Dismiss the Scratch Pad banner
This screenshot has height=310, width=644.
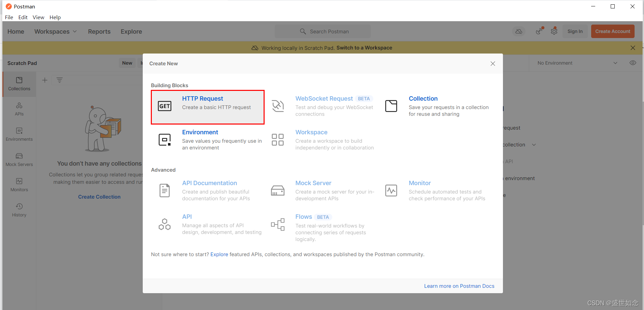point(633,48)
